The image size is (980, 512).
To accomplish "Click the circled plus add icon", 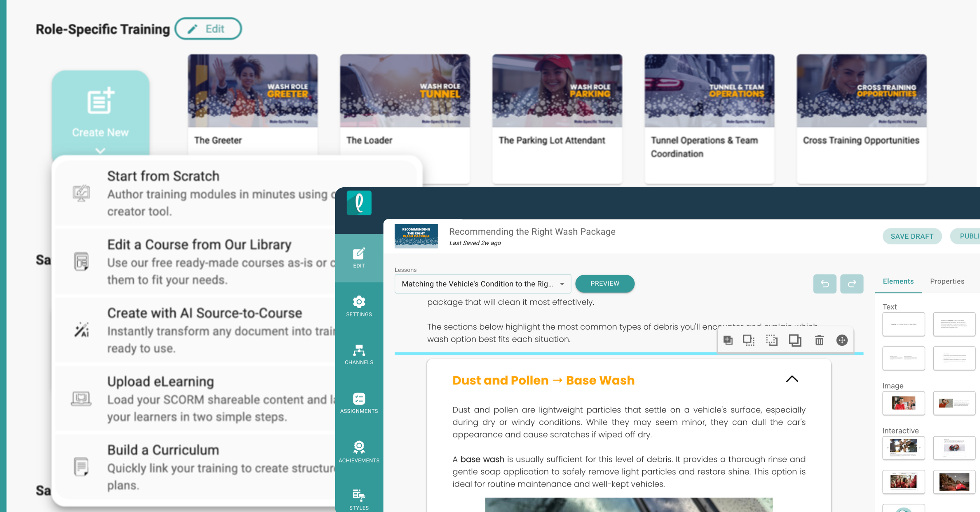I will [842, 340].
